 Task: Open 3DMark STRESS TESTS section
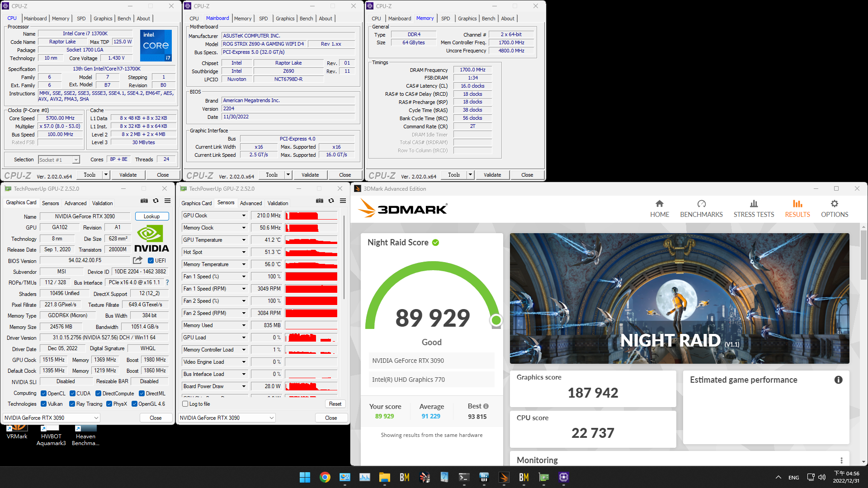754,209
